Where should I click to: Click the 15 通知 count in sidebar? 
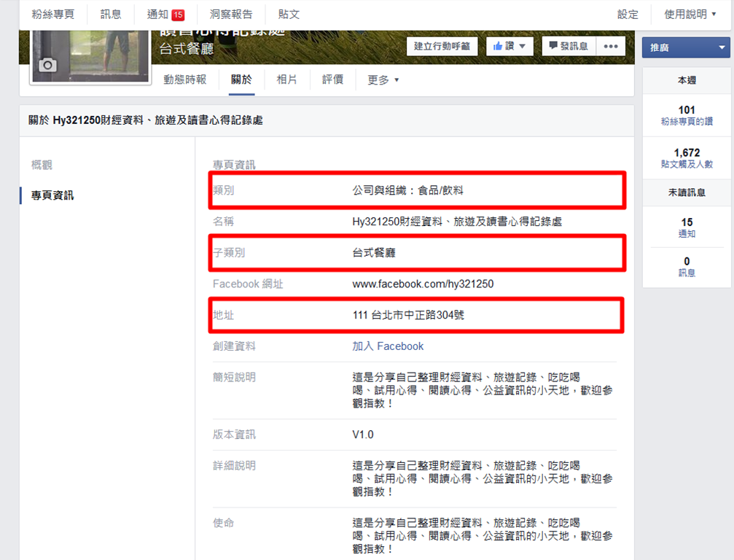coord(687,227)
